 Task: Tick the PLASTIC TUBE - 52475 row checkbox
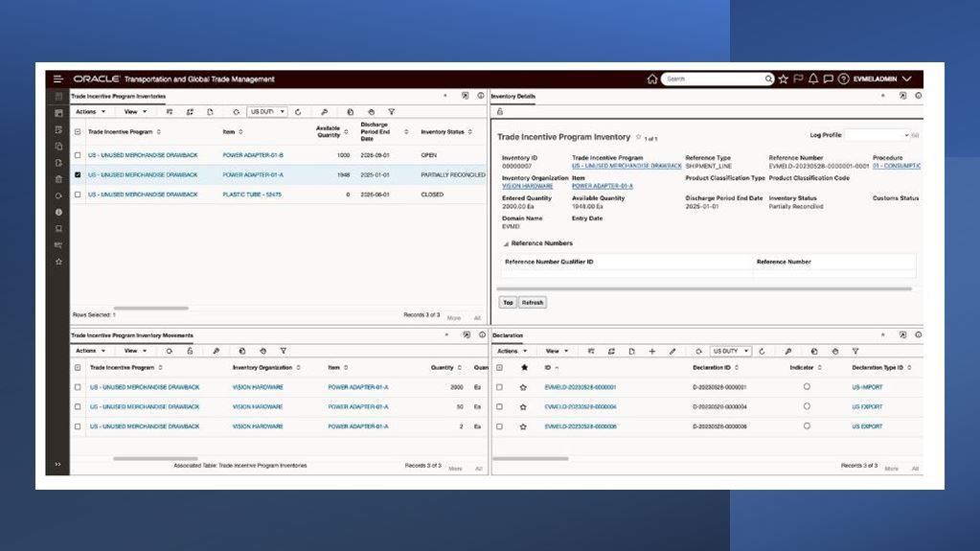78,195
